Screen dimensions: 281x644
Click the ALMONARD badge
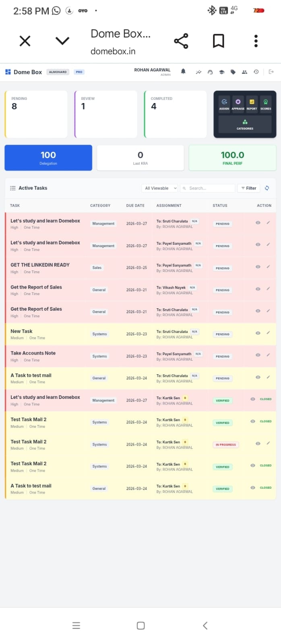point(58,72)
